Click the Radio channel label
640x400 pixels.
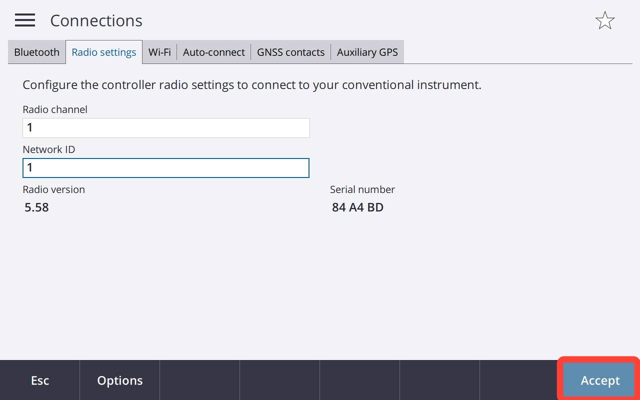pos(55,109)
